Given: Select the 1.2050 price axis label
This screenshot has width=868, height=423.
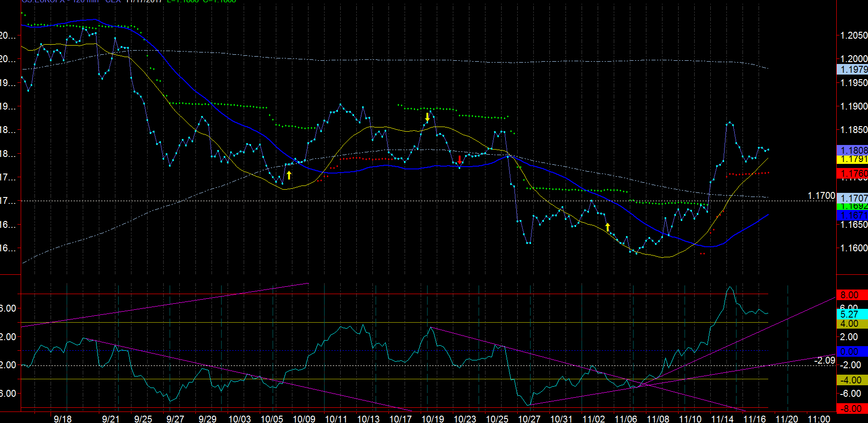Looking at the screenshot, I should coord(854,35).
